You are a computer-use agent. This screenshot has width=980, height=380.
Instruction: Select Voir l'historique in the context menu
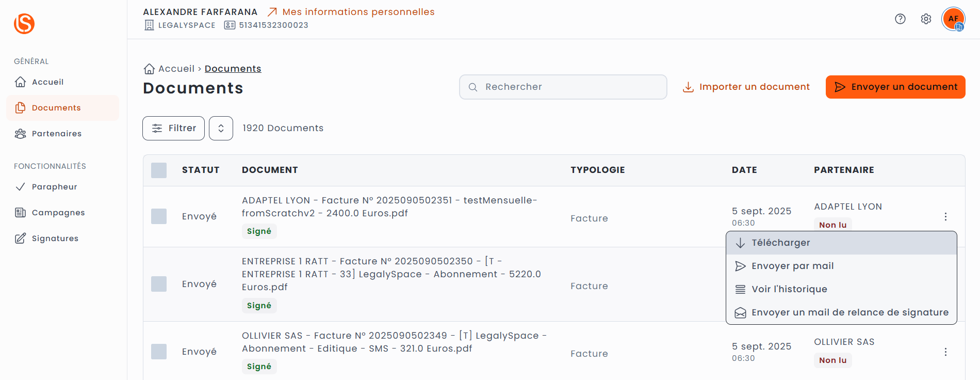click(789, 289)
